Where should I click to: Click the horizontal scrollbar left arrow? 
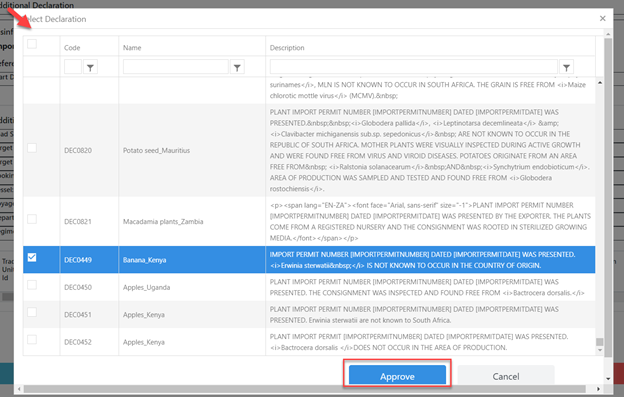(x=19, y=389)
